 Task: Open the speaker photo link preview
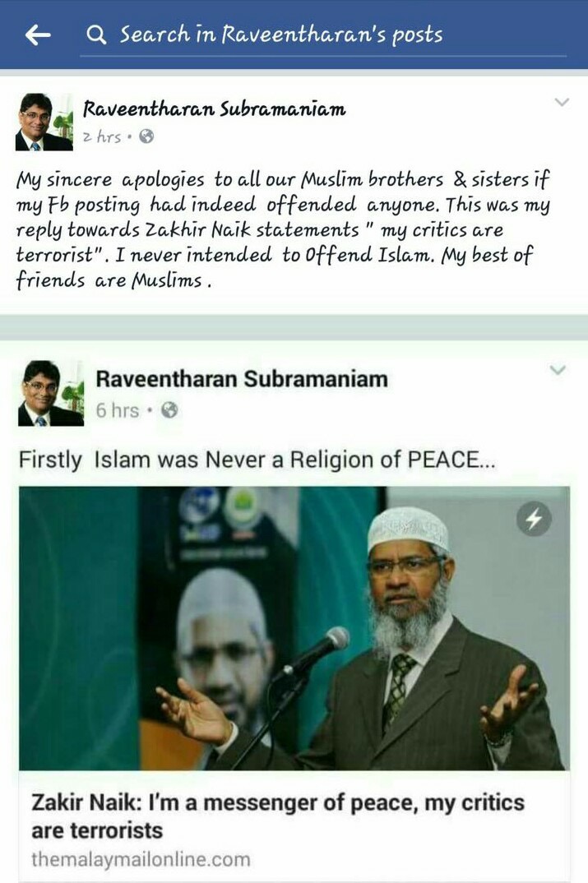tap(294, 628)
